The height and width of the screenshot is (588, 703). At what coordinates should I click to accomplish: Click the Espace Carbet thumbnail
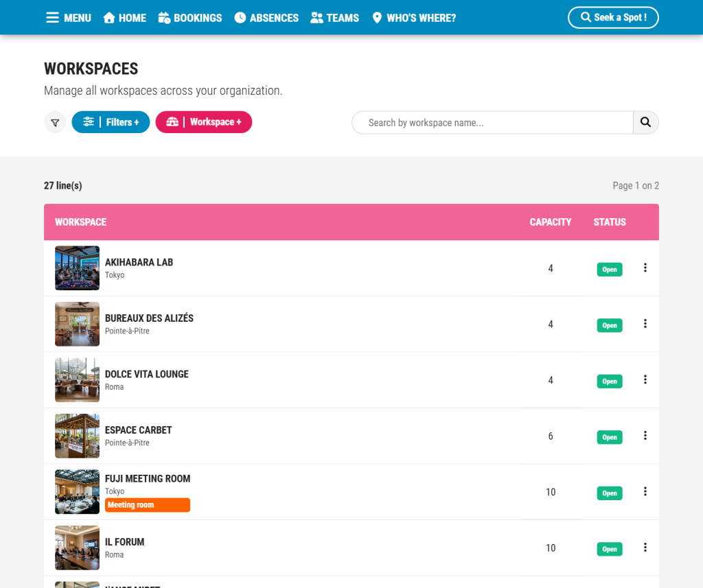pyautogui.click(x=77, y=436)
